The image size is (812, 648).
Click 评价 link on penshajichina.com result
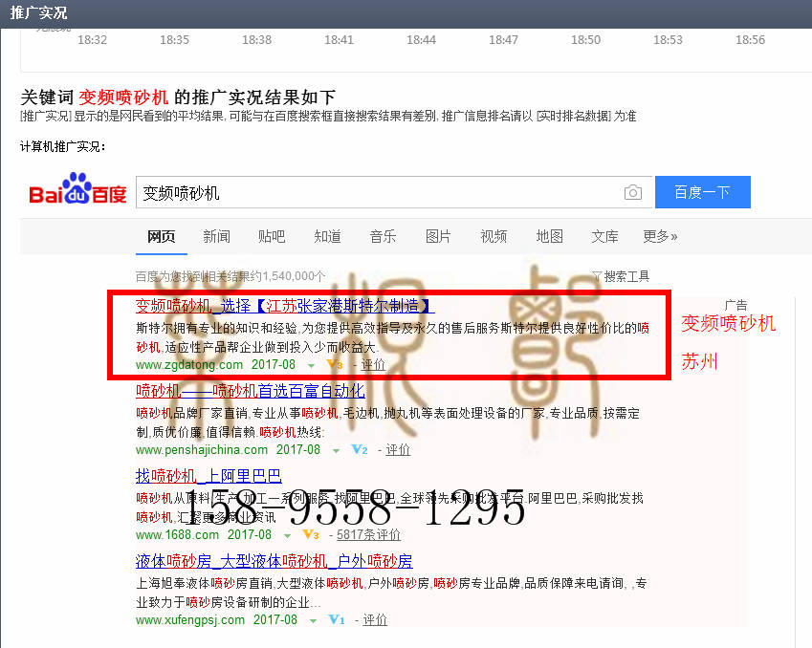[398, 450]
